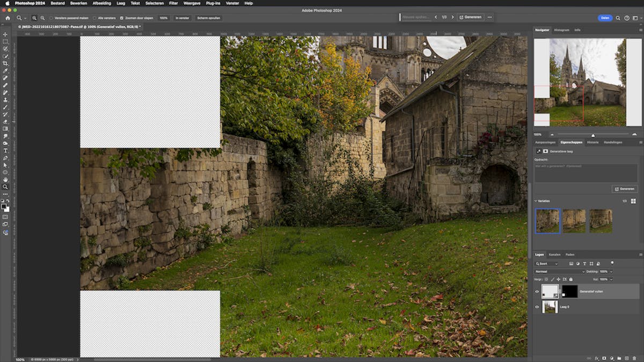Image resolution: width=644 pixels, height=362 pixels.
Task: Click the Opdracht prompt text field
Action: tap(586, 173)
